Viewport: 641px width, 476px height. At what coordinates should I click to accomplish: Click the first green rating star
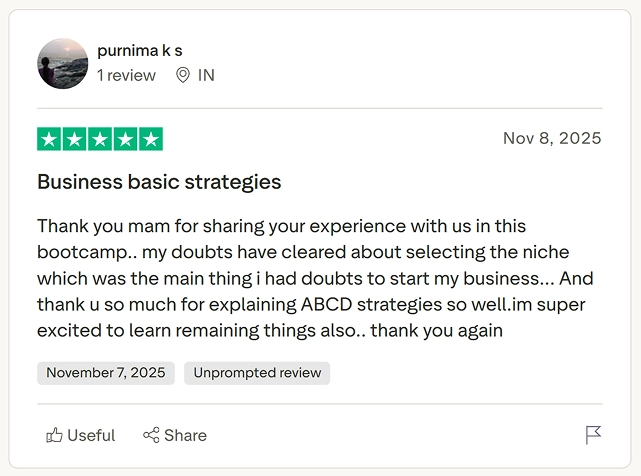50,139
